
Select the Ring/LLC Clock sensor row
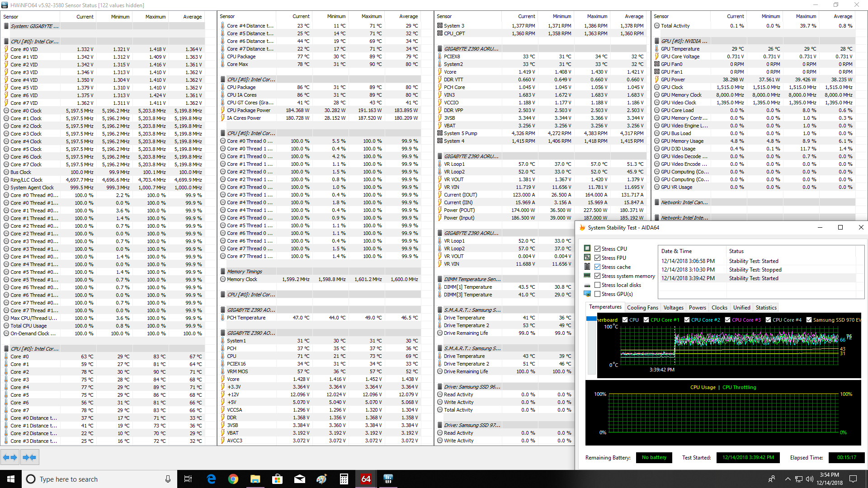103,180
